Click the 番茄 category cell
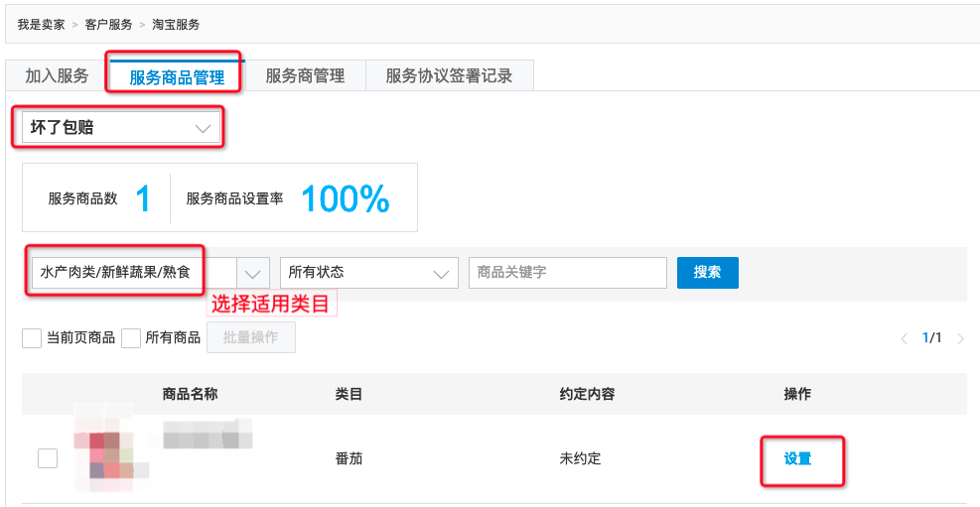Screen dimensions: 980x507 (x=349, y=459)
